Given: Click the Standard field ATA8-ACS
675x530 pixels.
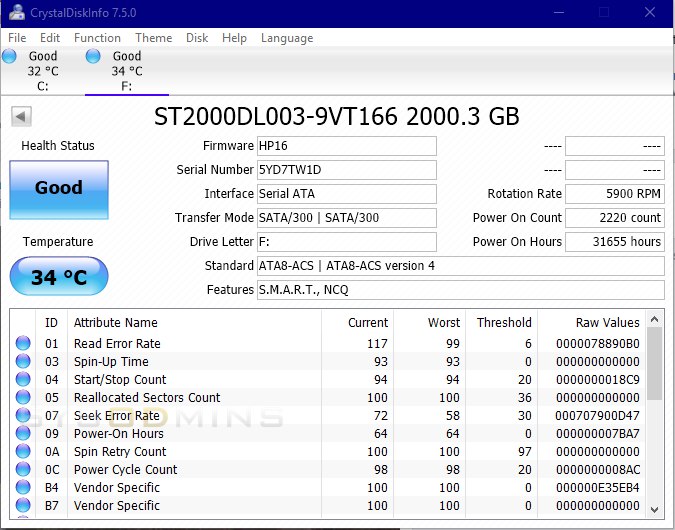Looking at the screenshot, I should (461, 266).
